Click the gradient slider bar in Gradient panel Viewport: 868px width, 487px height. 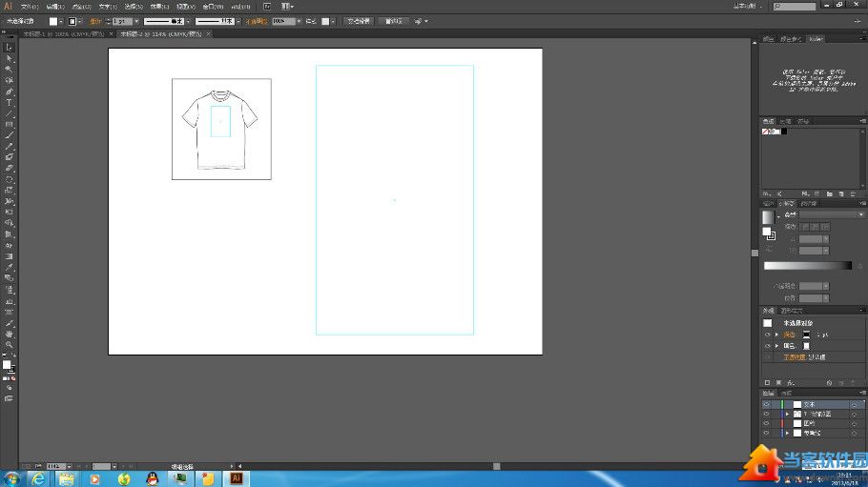pos(807,266)
